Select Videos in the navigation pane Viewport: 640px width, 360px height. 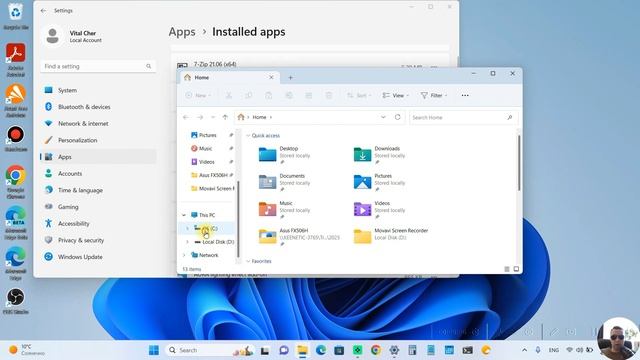[x=207, y=162]
